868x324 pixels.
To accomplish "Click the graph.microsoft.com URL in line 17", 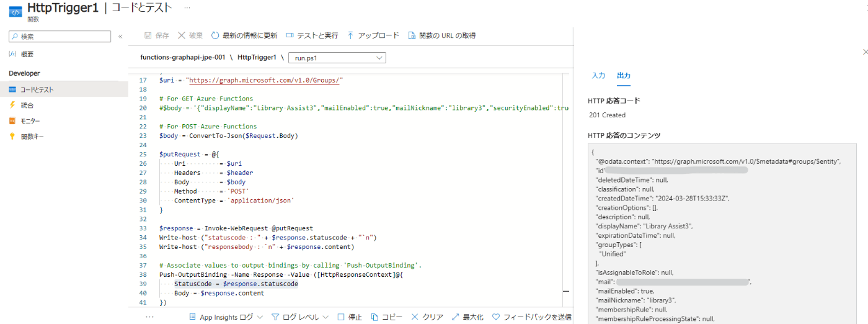I will [264, 80].
